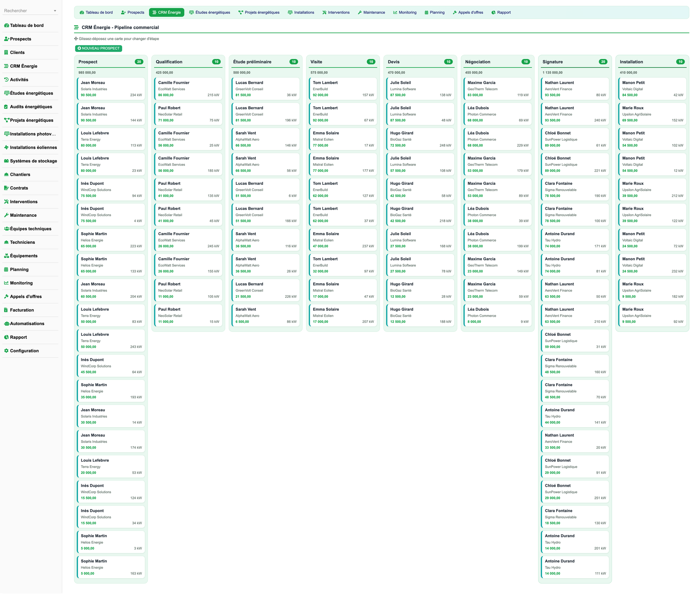700x599 pixels.
Task: Click the Activités history icon in the sidebar
Action: click(x=6, y=80)
